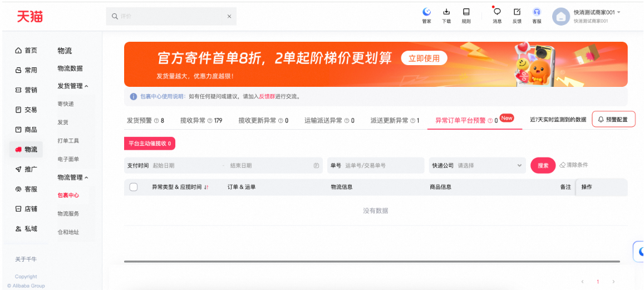Click the 结束日期 date field
The width and height of the screenshot is (644, 290).
click(x=269, y=165)
